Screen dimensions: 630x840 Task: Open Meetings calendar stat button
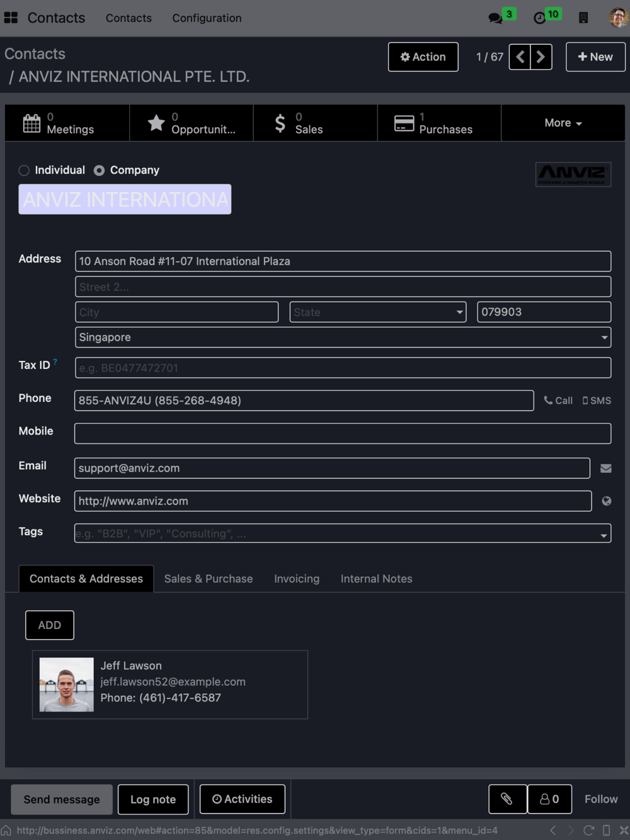(67, 123)
